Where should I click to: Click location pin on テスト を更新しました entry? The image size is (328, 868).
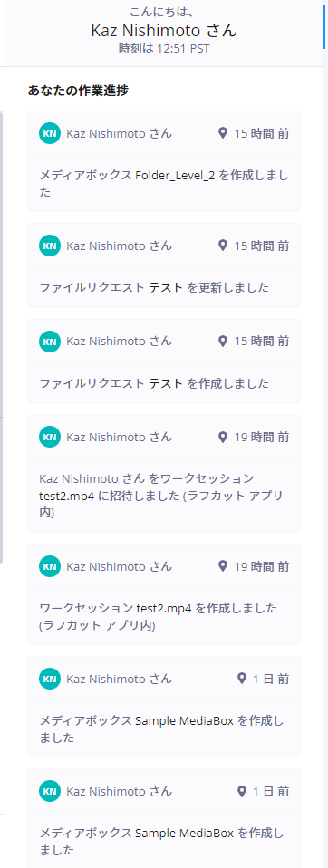click(223, 246)
